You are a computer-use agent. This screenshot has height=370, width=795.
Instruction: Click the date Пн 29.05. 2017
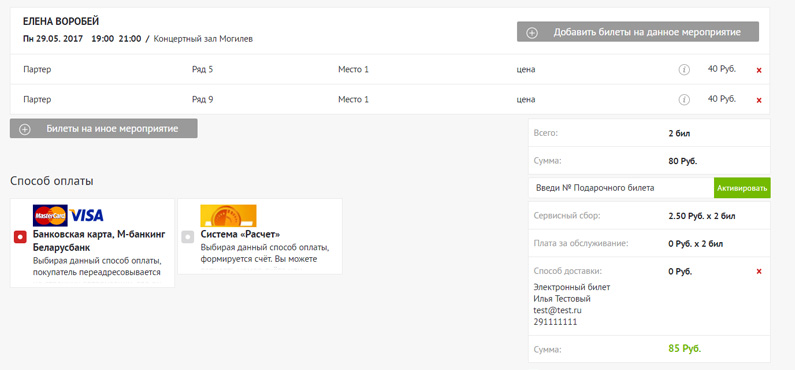pyautogui.click(x=53, y=39)
